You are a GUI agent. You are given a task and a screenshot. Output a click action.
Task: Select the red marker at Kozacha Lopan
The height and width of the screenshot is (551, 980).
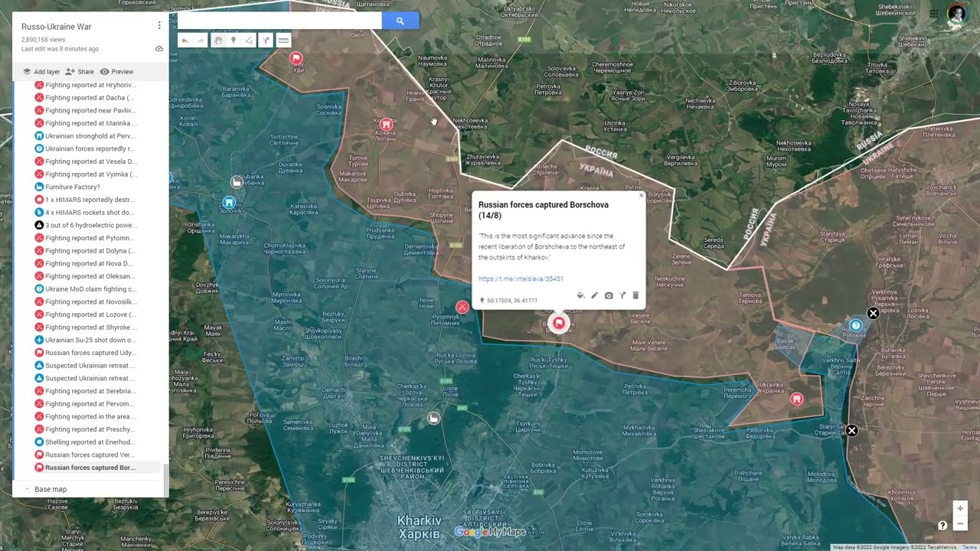(x=387, y=124)
